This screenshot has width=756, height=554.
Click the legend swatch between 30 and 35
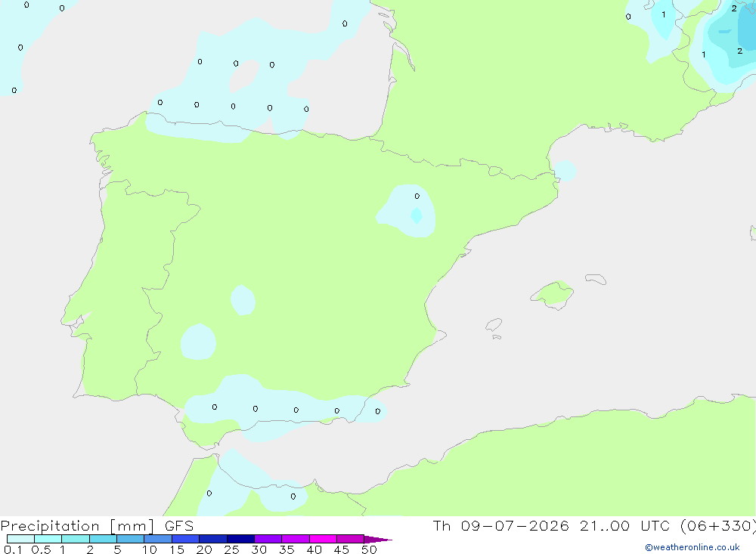(x=268, y=539)
